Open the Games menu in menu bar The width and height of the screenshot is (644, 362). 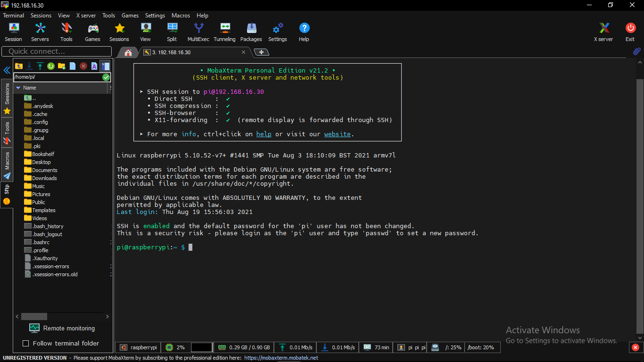(x=130, y=16)
